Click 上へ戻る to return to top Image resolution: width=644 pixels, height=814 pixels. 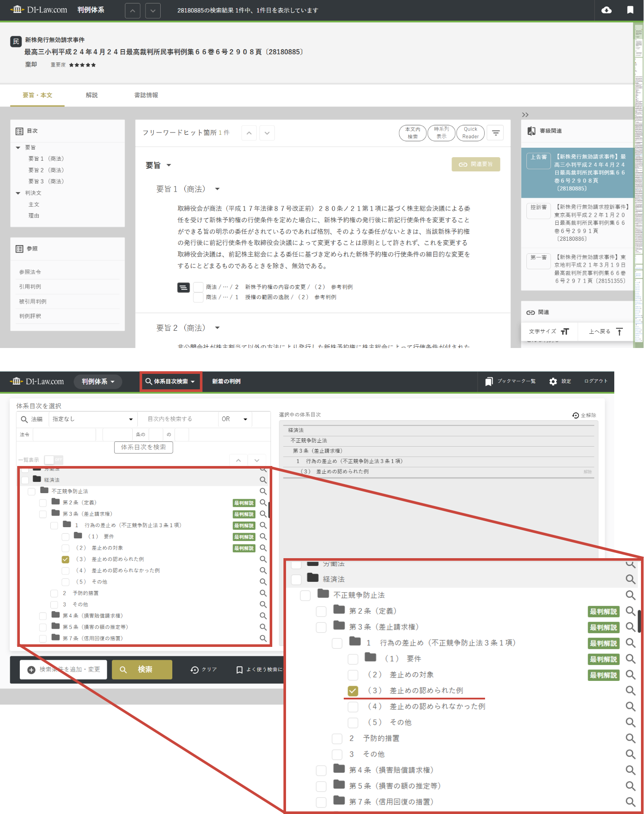point(606,331)
